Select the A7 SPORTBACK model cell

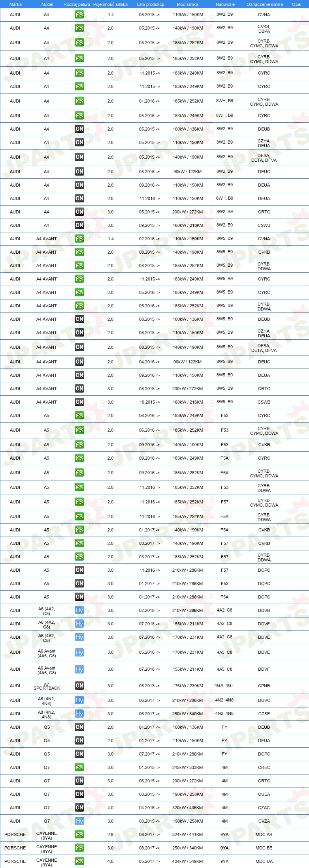point(47,686)
